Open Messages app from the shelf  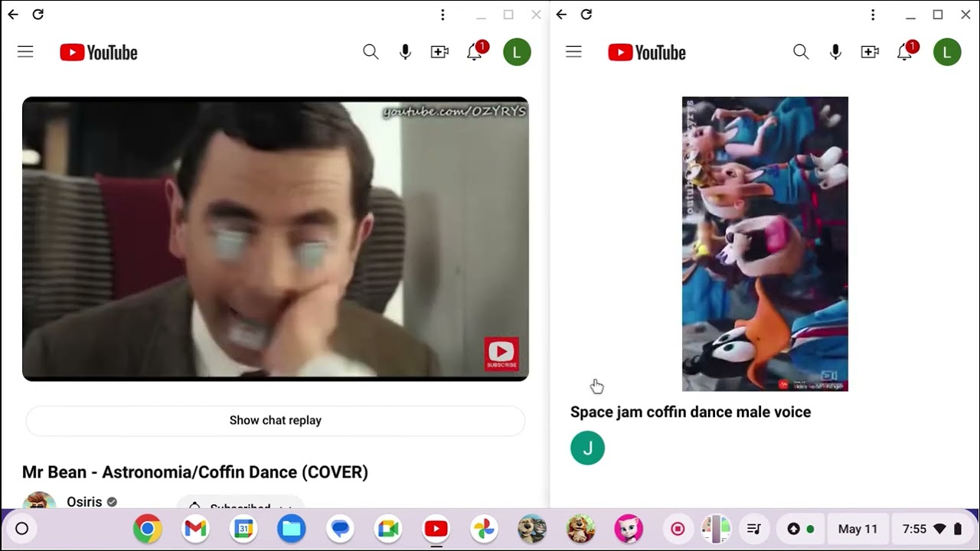340,529
